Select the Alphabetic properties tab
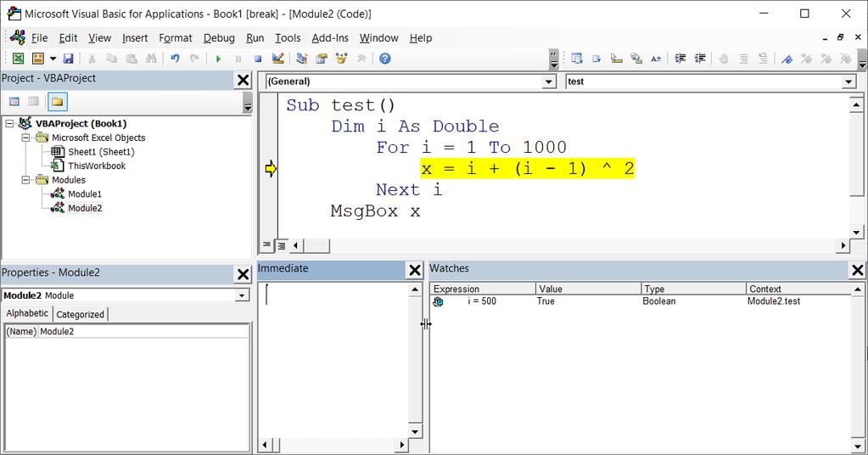Image resolution: width=868 pixels, height=455 pixels. [x=27, y=313]
